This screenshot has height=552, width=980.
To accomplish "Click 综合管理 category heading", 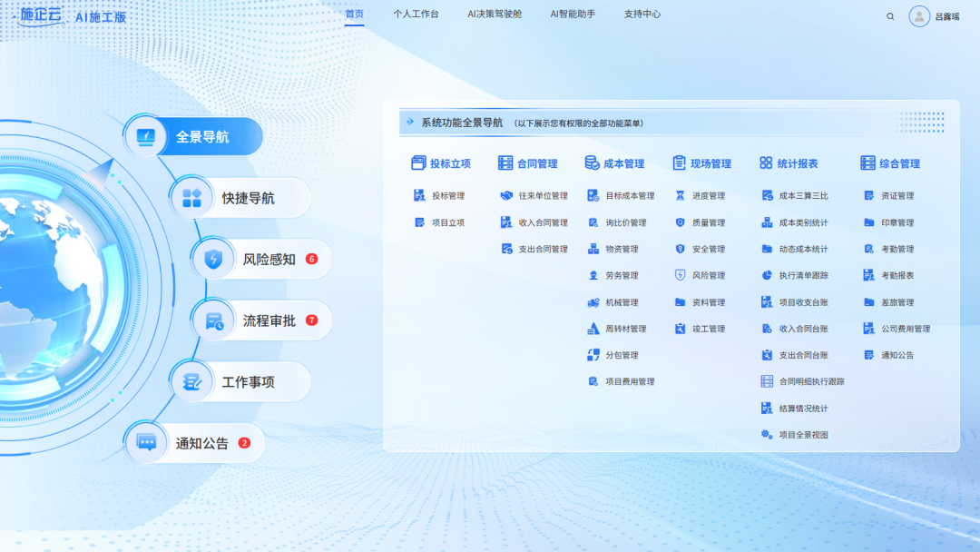I will click(890, 163).
